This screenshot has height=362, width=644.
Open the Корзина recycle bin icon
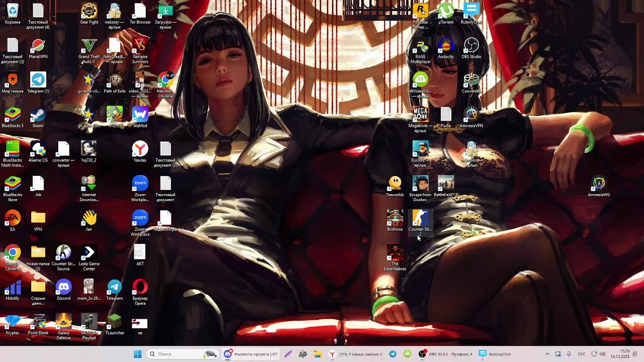point(13,14)
